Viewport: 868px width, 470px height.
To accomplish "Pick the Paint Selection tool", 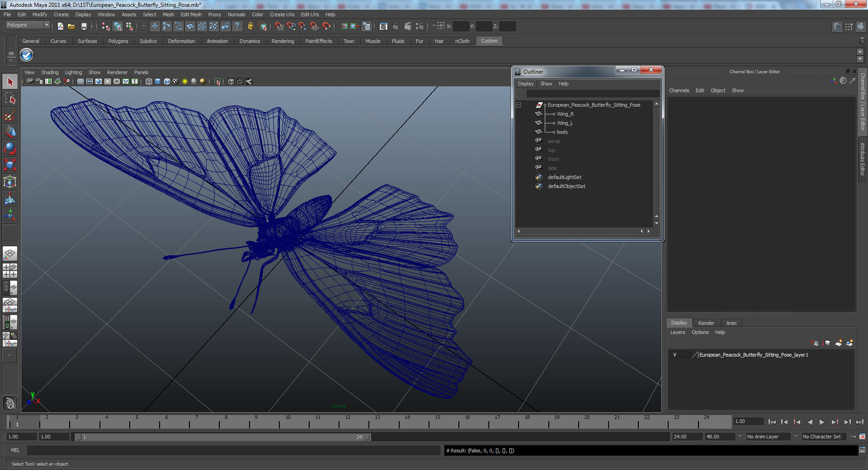I will (x=10, y=115).
